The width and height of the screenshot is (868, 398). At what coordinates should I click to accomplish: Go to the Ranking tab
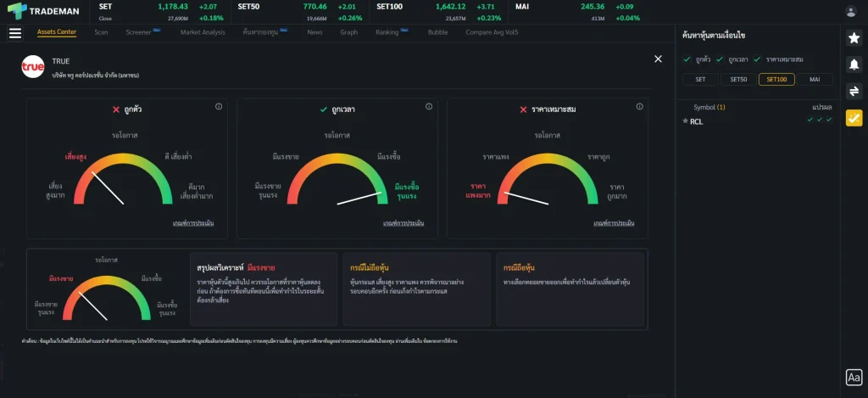click(x=387, y=32)
